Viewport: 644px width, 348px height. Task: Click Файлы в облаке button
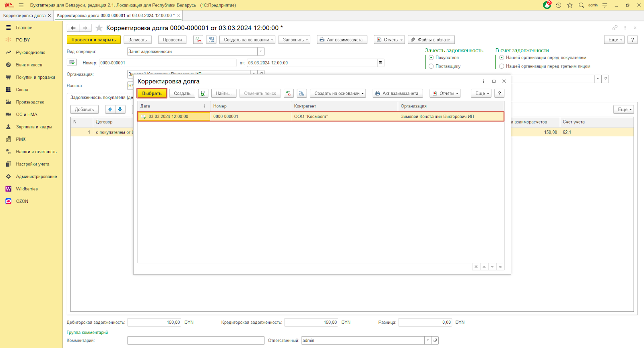tap(431, 40)
